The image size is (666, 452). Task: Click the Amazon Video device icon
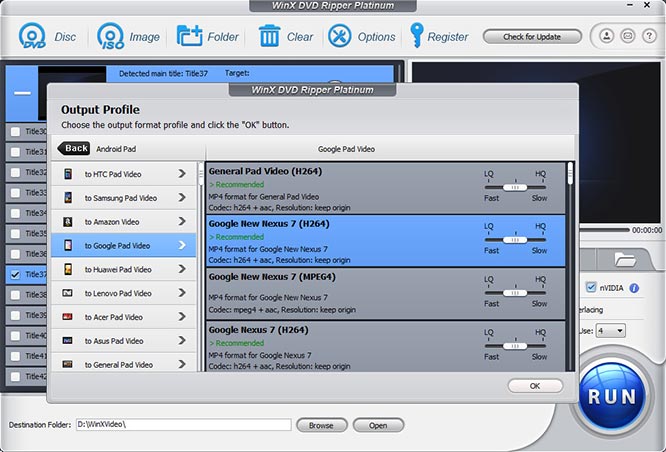pyautogui.click(x=68, y=221)
